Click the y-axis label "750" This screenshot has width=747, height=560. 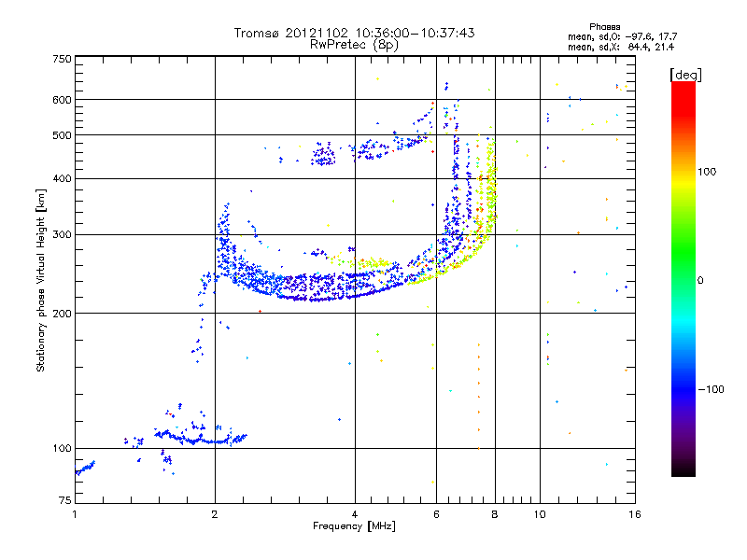62,59
